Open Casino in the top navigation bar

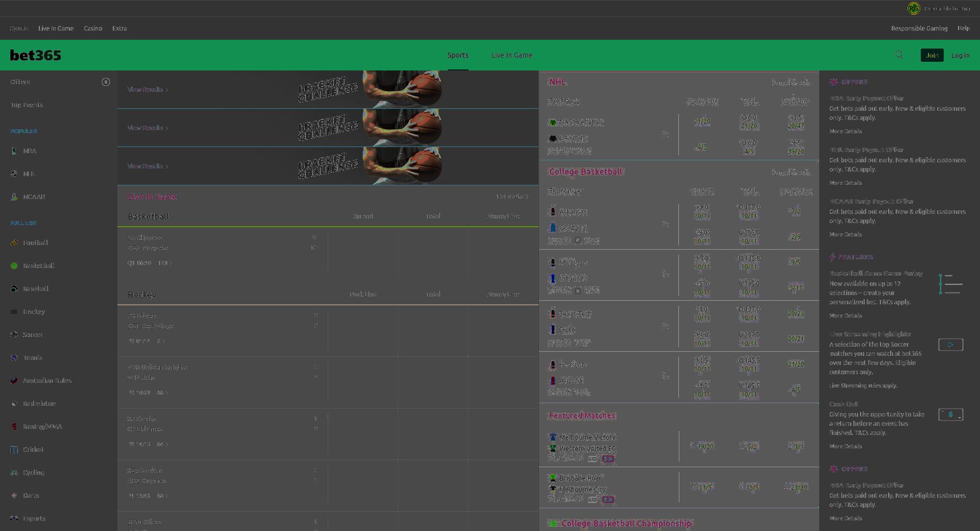tap(93, 29)
